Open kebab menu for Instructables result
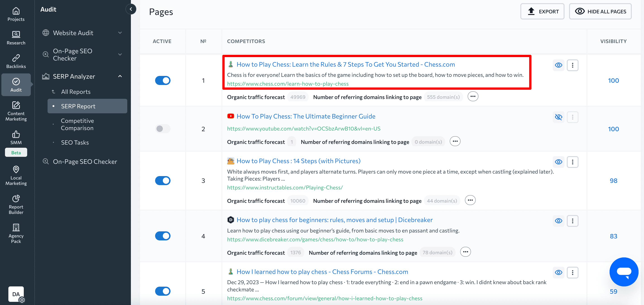 coord(572,162)
